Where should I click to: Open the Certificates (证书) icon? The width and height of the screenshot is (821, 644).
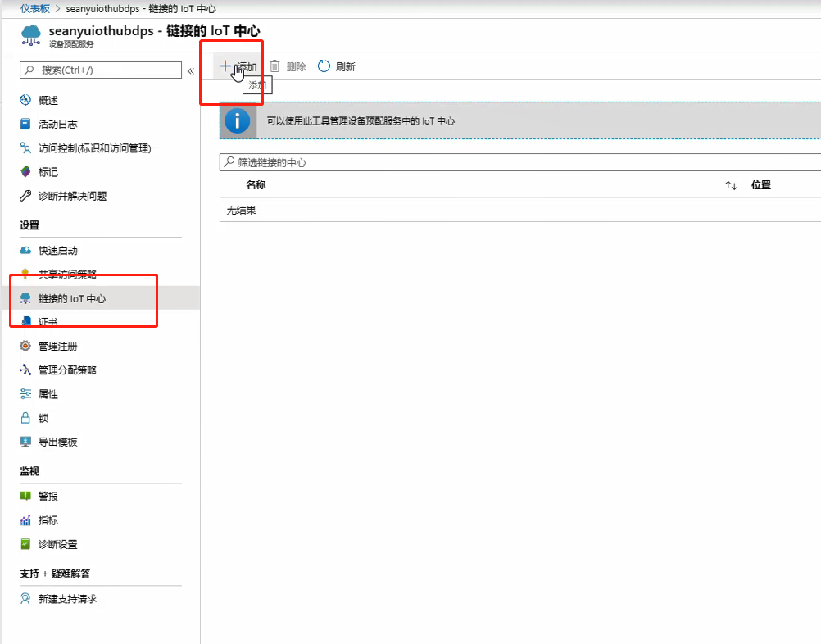pos(25,321)
